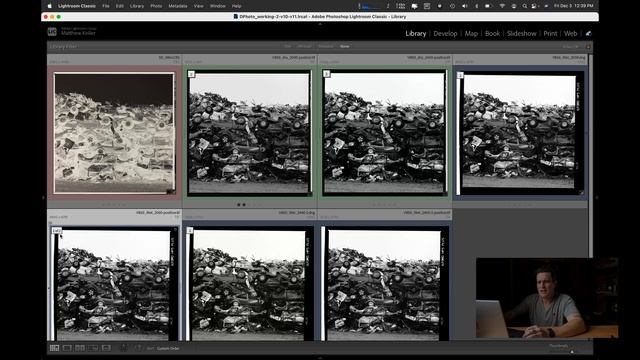Open the Book module
The image size is (640, 360).
tap(492, 33)
